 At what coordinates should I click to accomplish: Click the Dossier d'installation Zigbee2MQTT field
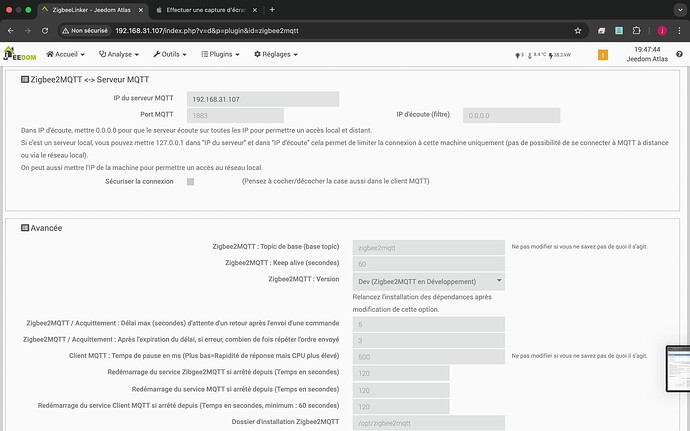point(429,423)
